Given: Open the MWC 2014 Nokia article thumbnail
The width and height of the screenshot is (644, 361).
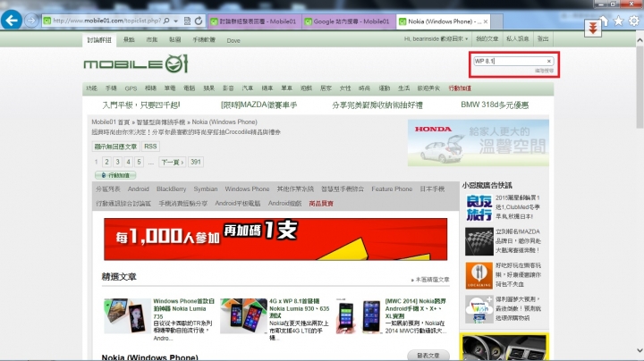Looking at the screenshot, I should pyautogui.click(x=359, y=315).
